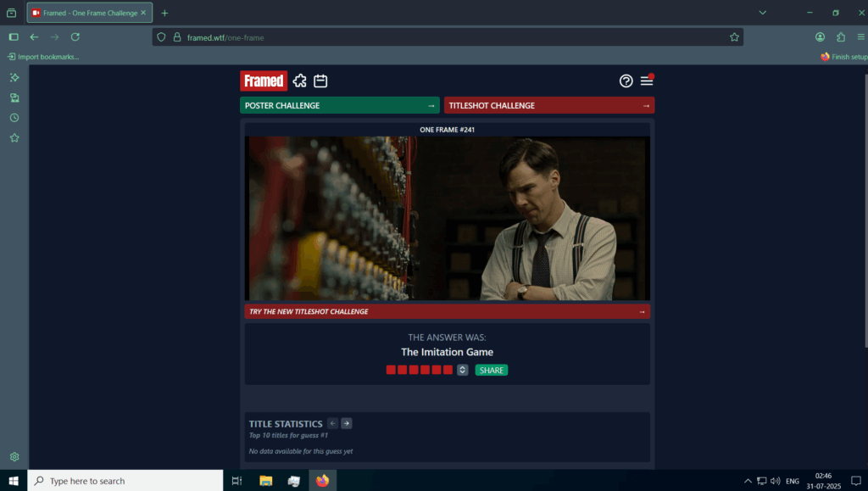Open the Framed hamburger menu
868x491 pixels.
click(x=647, y=81)
